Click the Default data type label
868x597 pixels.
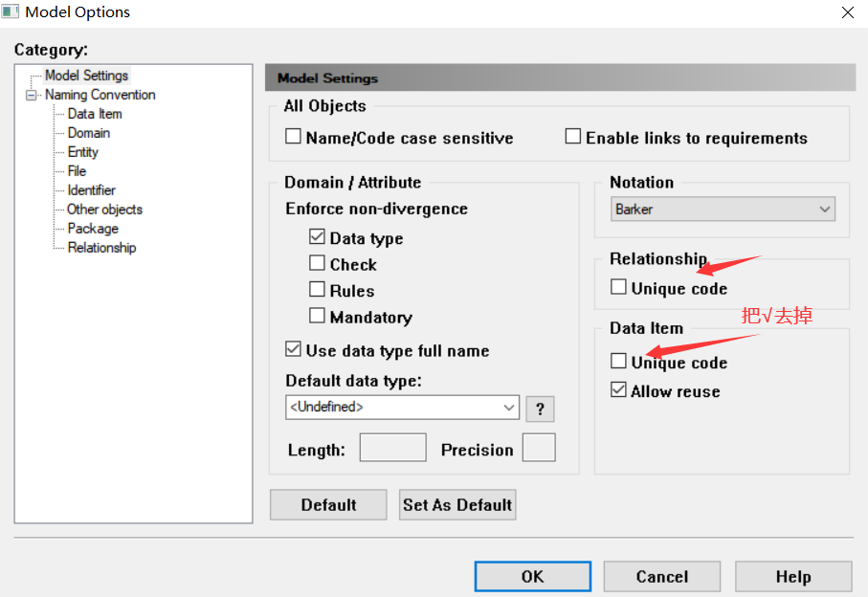[x=353, y=381]
